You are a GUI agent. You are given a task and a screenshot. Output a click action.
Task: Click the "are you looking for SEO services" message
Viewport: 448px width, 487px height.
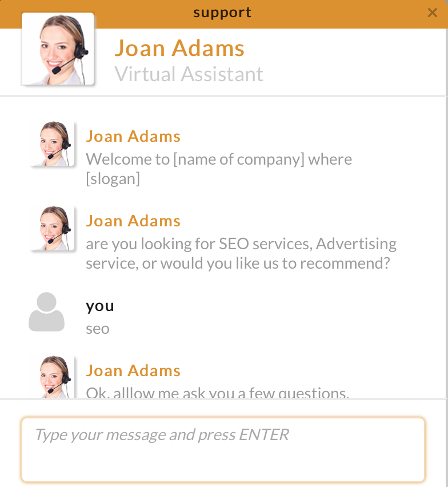click(x=241, y=243)
